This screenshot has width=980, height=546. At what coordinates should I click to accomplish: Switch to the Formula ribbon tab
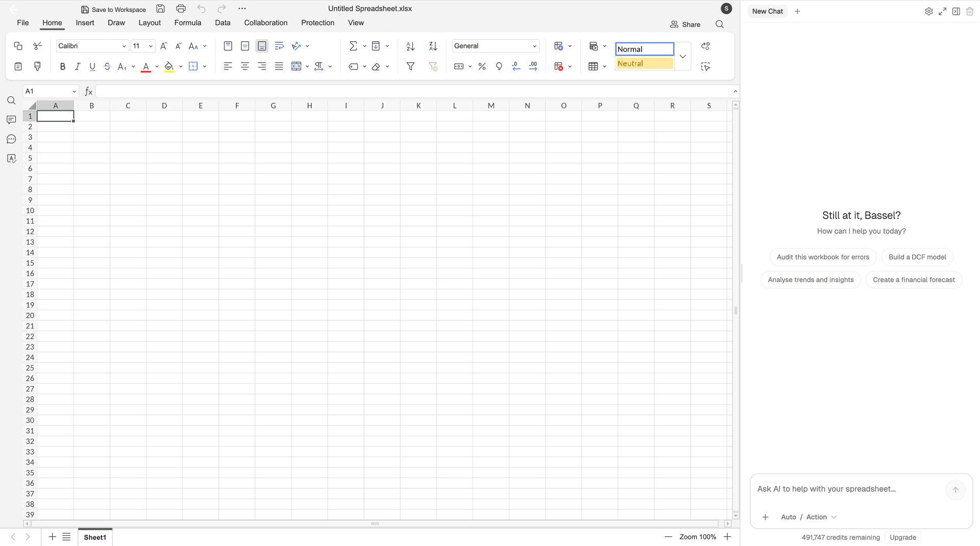187,22
